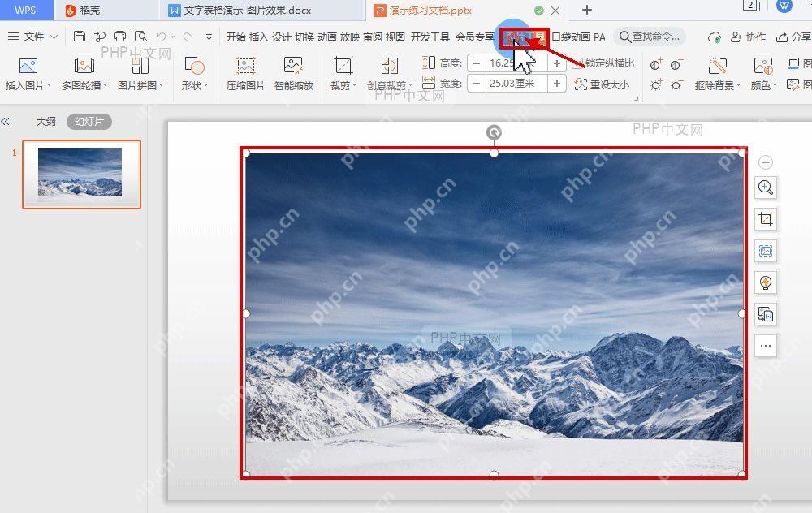Click the Print Preview icon
The image size is (812, 513).
pyautogui.click(x=140, y=37)
